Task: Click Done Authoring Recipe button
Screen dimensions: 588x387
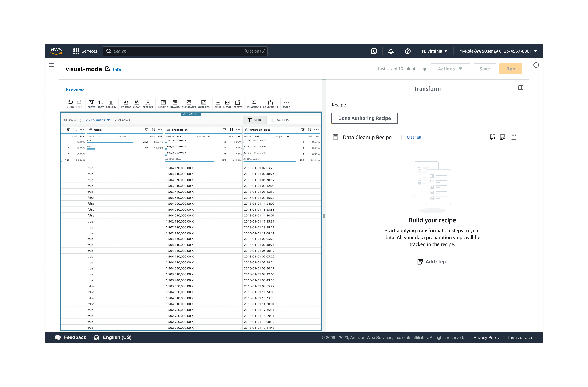Action: click(x=364, y=118)
